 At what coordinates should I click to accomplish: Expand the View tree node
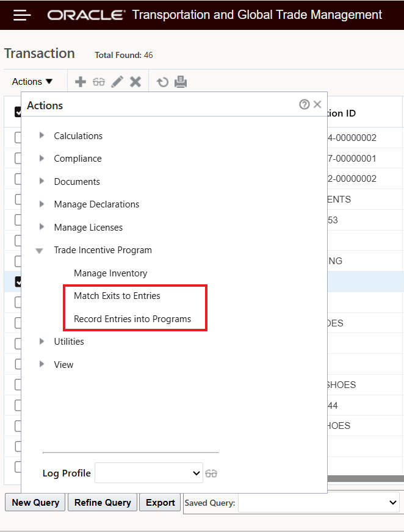41,364
